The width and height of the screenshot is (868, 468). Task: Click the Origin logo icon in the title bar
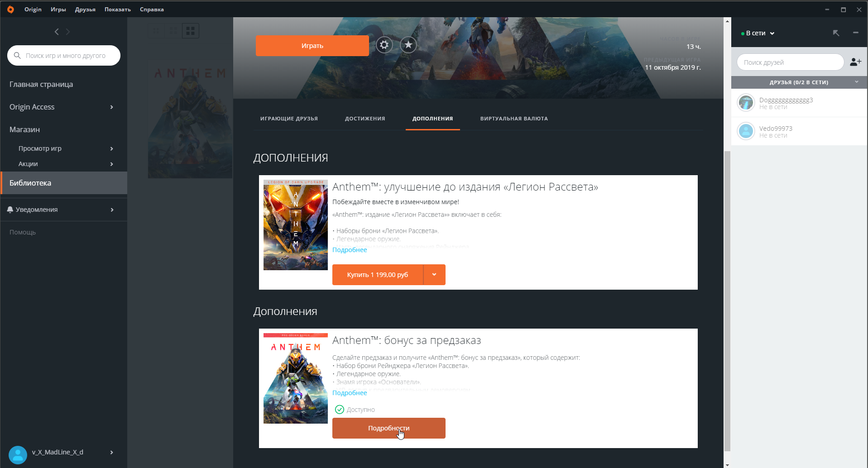tap(10, 10)
